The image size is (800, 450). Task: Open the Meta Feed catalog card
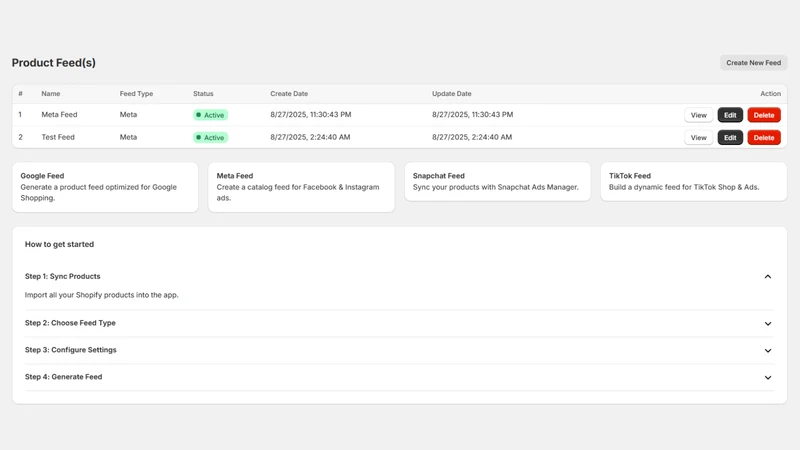pyautogui.click(x=301, y=187)
